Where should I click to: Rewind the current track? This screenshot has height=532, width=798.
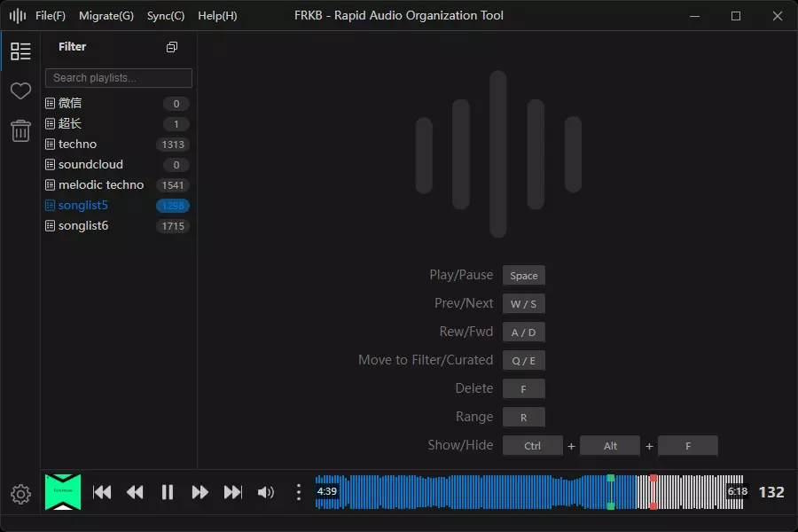135,492
